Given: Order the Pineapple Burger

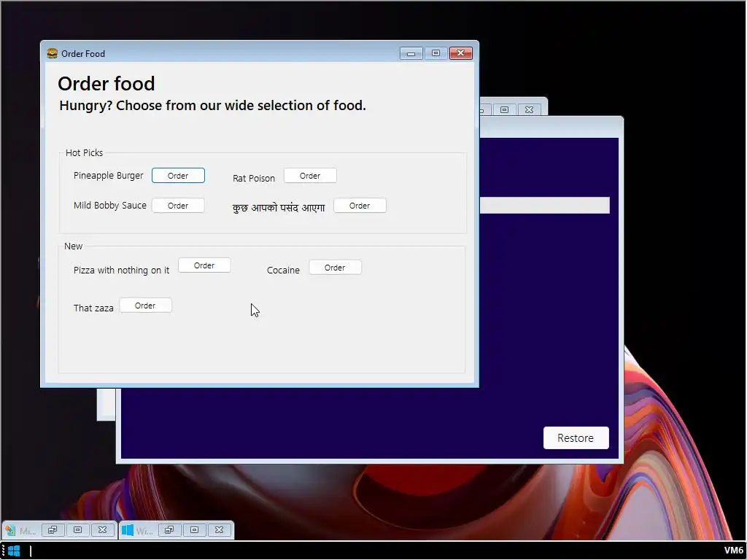Looking at the screenshot, I should point(178,175).
